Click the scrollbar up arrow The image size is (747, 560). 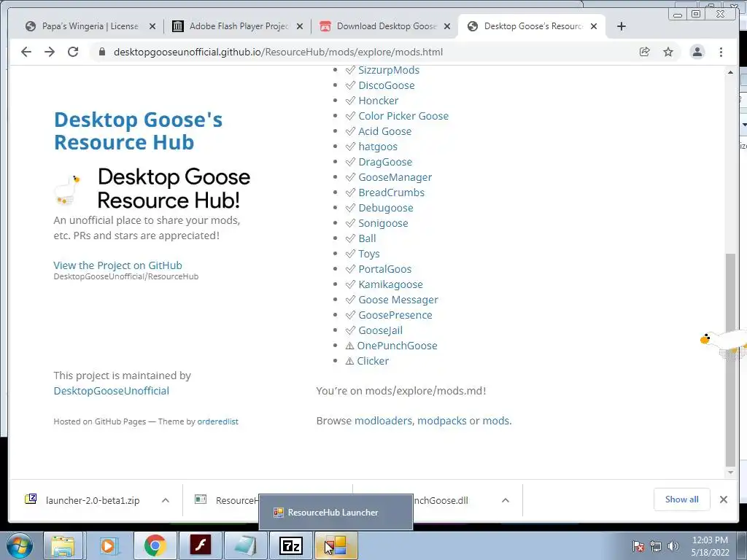pyautogui.click(x=730, y=72)
